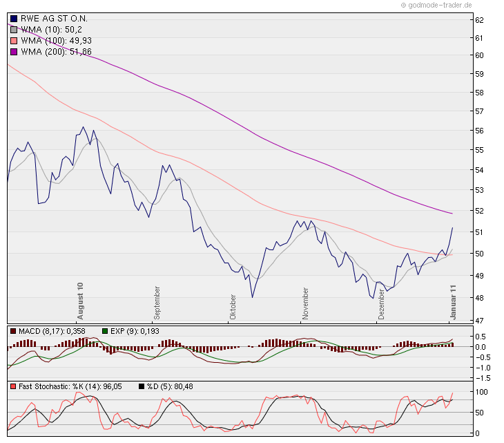
Task: Click the 62 value on the price axis
Action: coord(478,19)
